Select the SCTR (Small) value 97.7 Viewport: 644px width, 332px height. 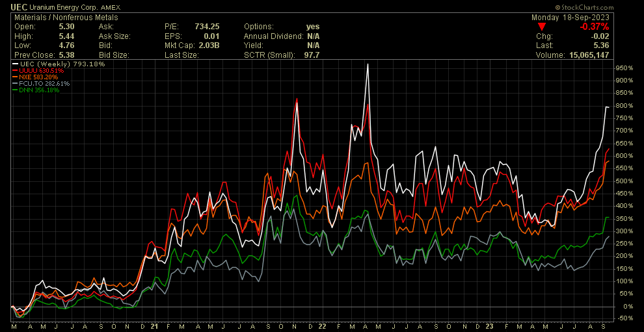[x=313, y=55]
